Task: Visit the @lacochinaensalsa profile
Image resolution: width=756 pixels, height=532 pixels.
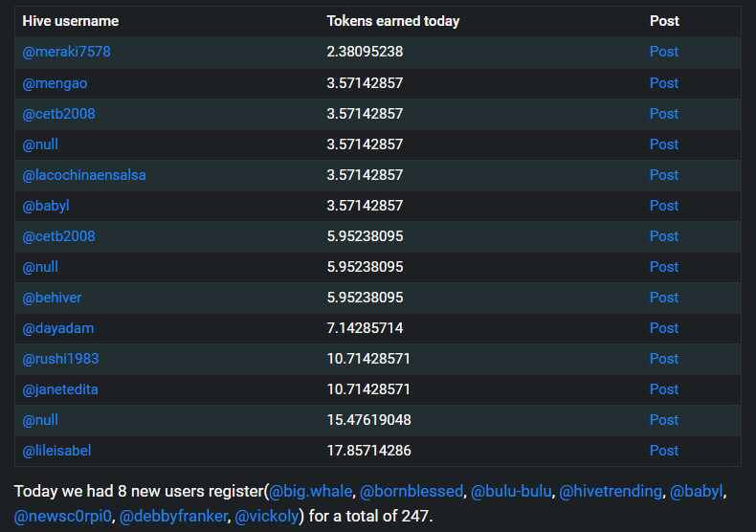Action: (84, 175)
